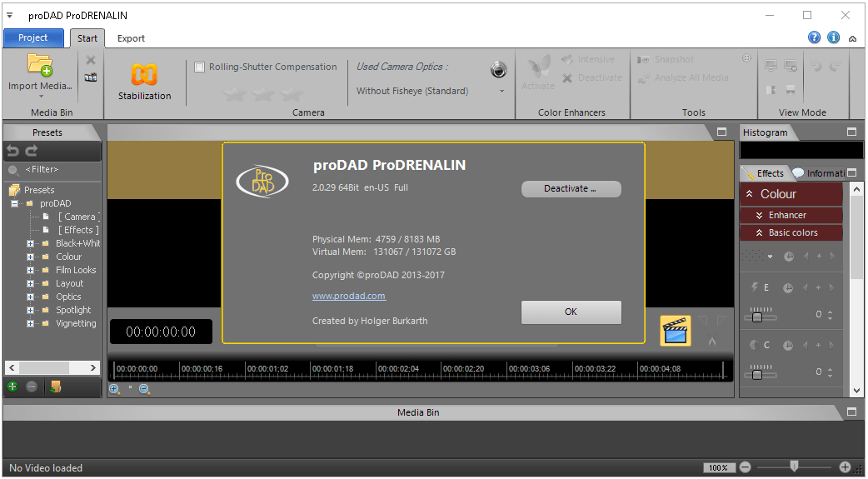Click the preset Filter search field
The width and height of the screenshot is (868, 479).
[x=52, y=169]
